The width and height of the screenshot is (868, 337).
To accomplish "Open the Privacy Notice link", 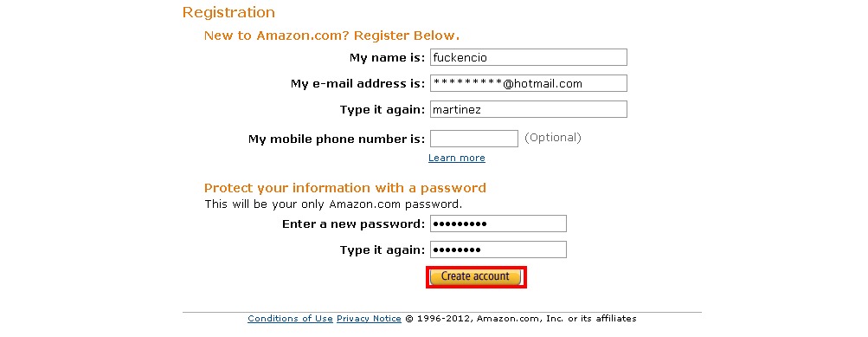I will pos(369,319).
